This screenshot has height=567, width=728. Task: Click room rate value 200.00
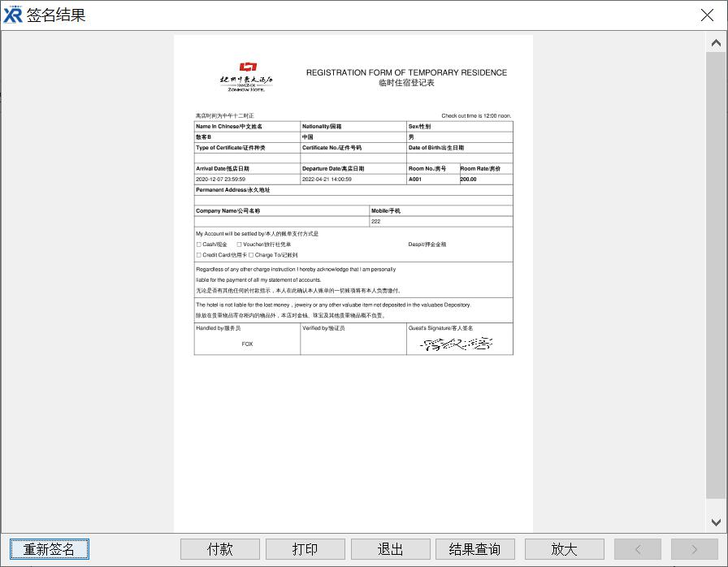(x=469, y=179)
